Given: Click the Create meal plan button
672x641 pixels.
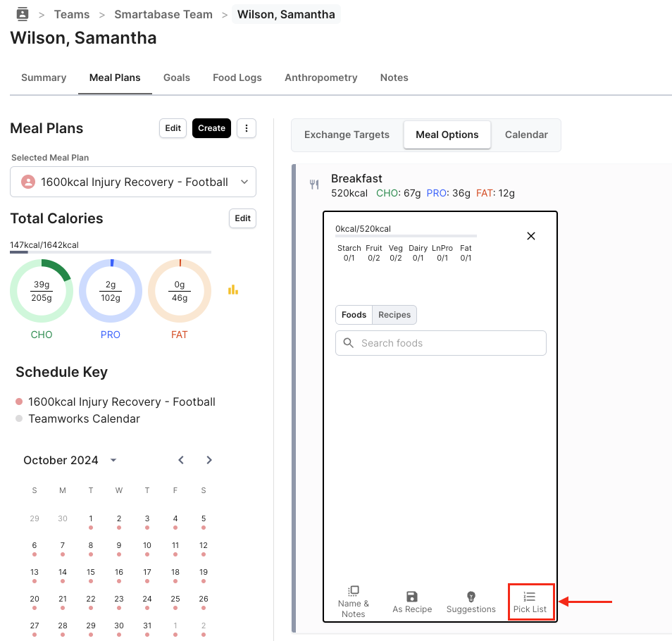Looking at the screenshot, I should [212, 128].
